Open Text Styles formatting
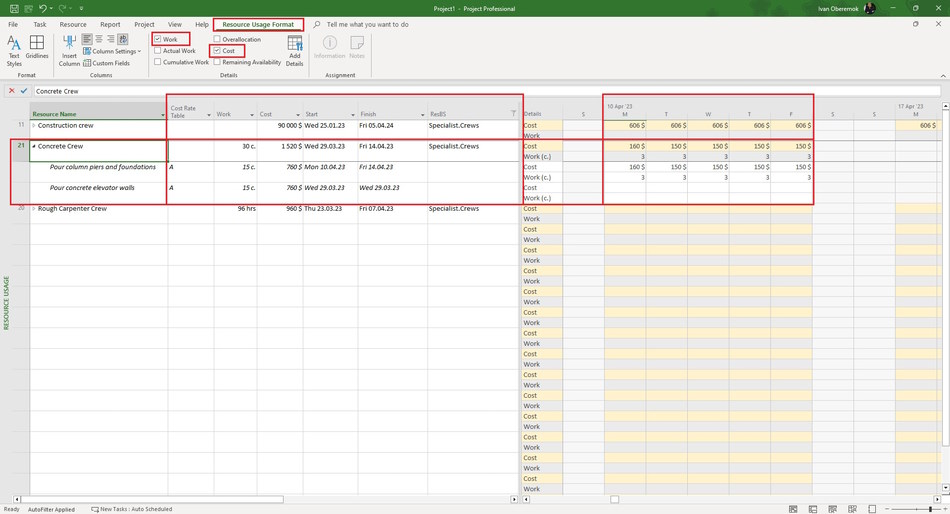950x514 pixels. coord(14,50)
